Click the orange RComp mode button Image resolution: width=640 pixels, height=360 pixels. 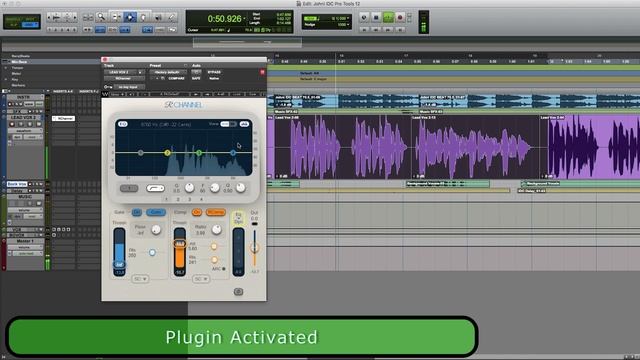pyautogui.click(x=216, y=212)
